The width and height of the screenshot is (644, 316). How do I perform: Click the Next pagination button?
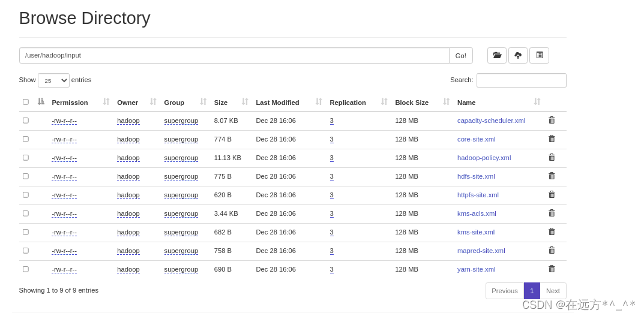[553, 291]
